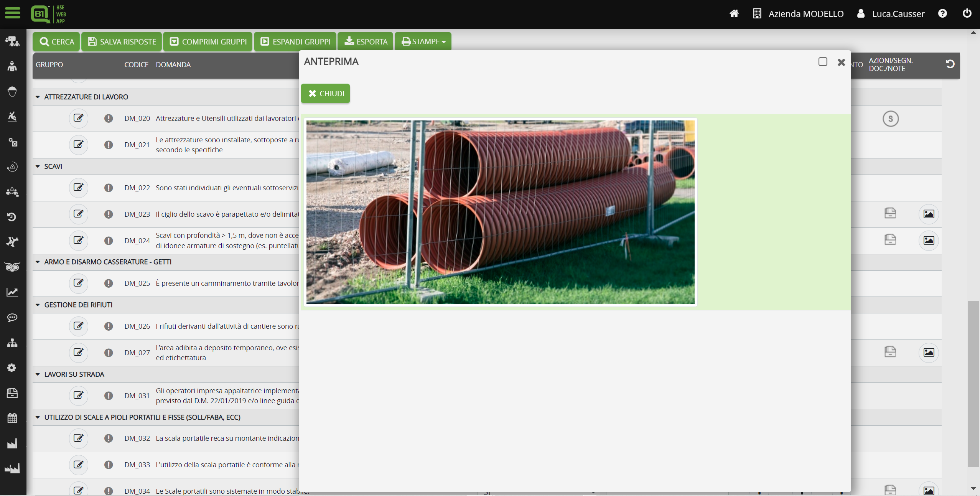Screen dimensions: 980x496
Task: Toggle the checkbox in the ANTEPRIMA dialog header
Action: coord(823,62)
